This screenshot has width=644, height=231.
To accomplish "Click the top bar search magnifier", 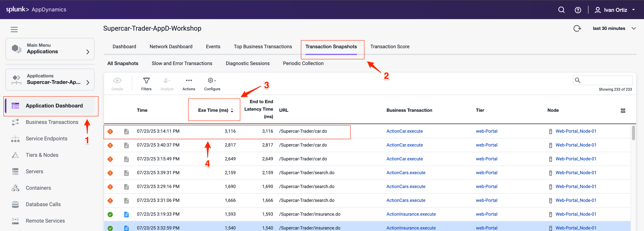I will pyautogui.click(x=561, y=10).
